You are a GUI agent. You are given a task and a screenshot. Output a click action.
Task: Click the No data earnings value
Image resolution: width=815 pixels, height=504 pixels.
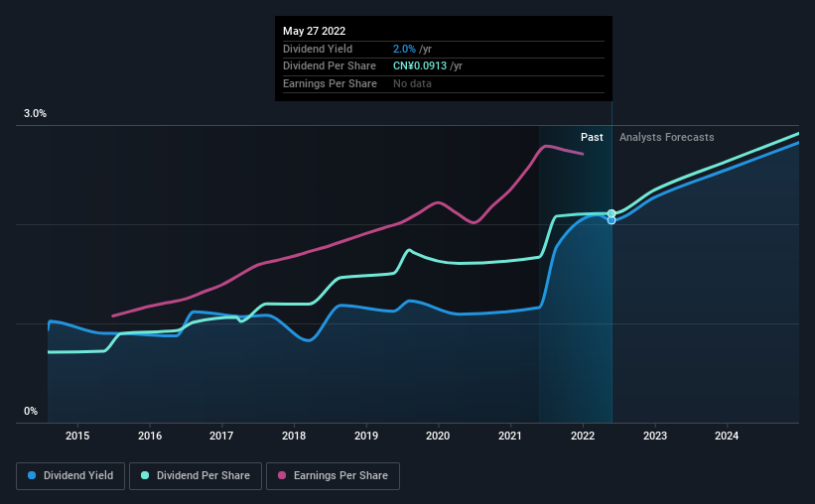pyautogui.click(x=412, y=83)
